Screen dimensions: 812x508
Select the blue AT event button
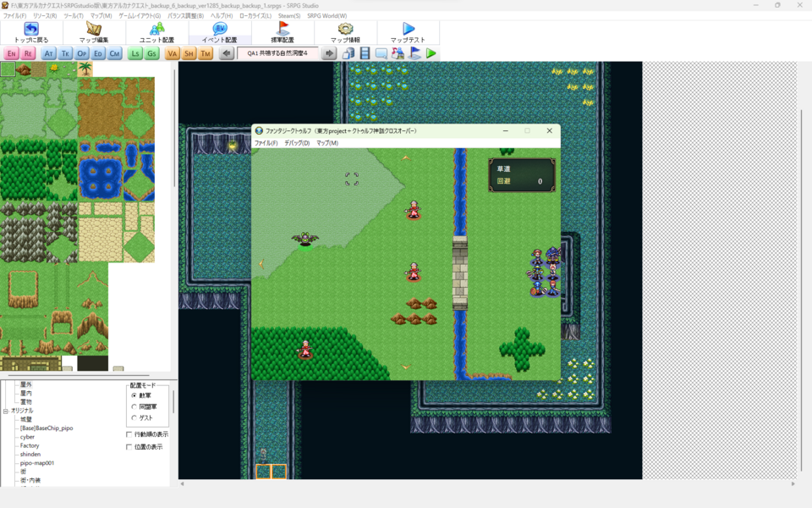(x=49, y=53)
